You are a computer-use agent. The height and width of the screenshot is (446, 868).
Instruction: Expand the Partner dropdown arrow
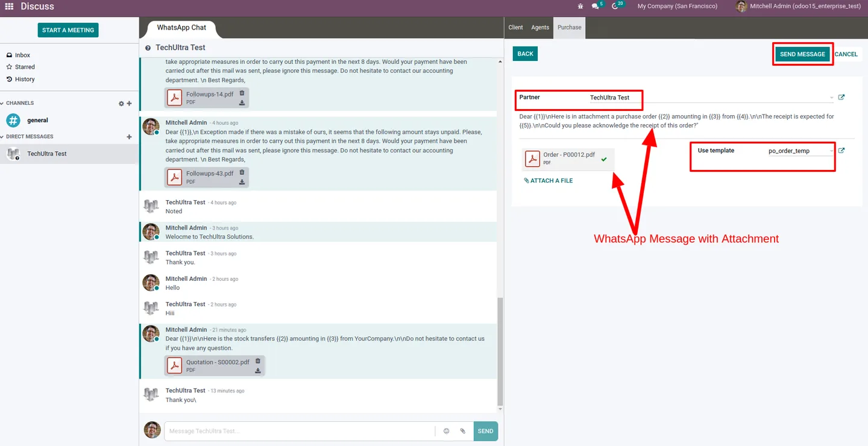point(832,98)
